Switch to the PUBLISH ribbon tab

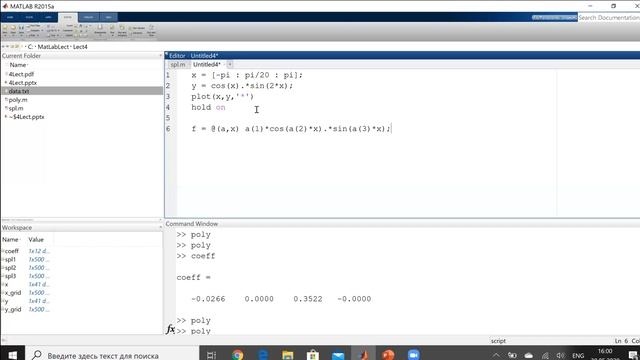tap(88, 17)
